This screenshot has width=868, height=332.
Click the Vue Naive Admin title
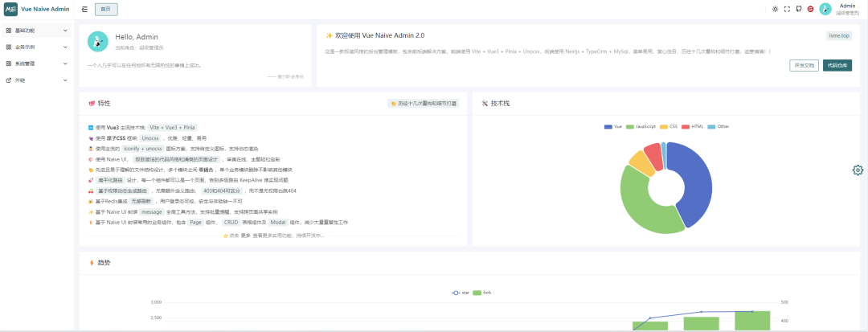click(x=45, y=9)
